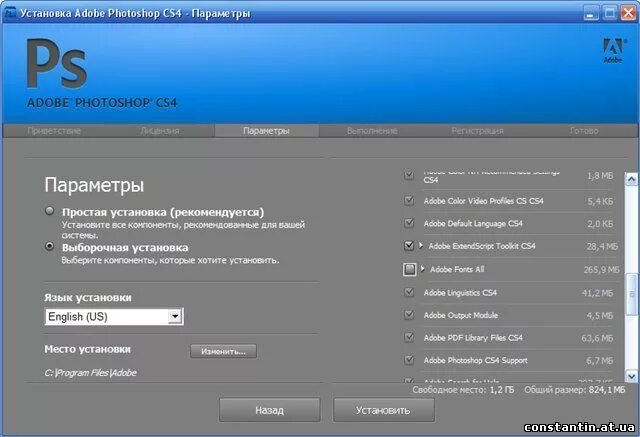Maximize the installer window
This screenshot has height=437, width=640.
pyautogui.click(x=610, y=13)
